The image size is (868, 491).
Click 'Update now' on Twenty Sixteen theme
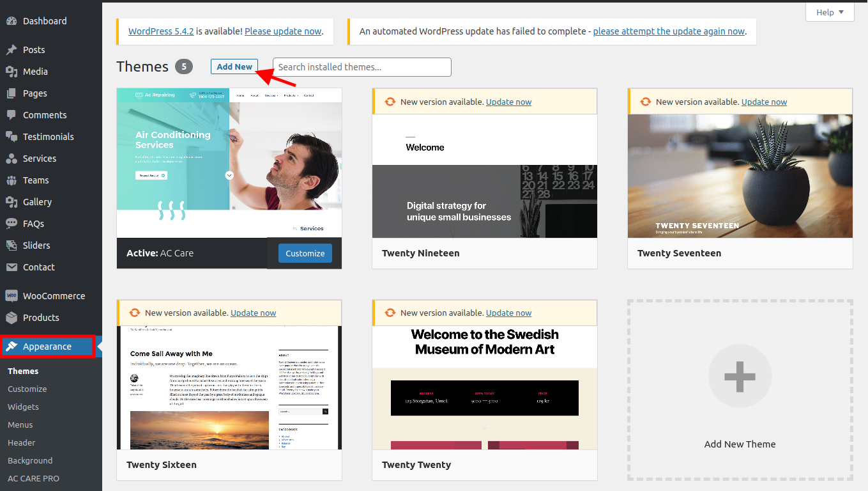253,313
